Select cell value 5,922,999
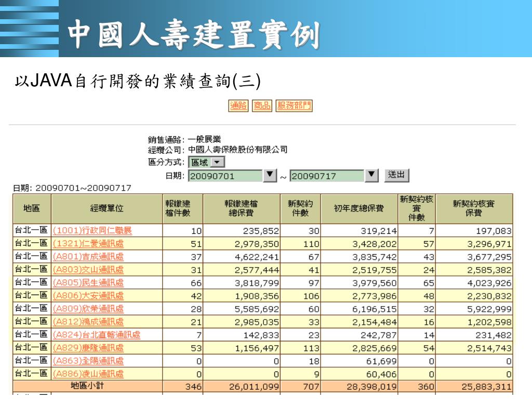The width and height of the screenshot is (532, 399). point(489,309)
